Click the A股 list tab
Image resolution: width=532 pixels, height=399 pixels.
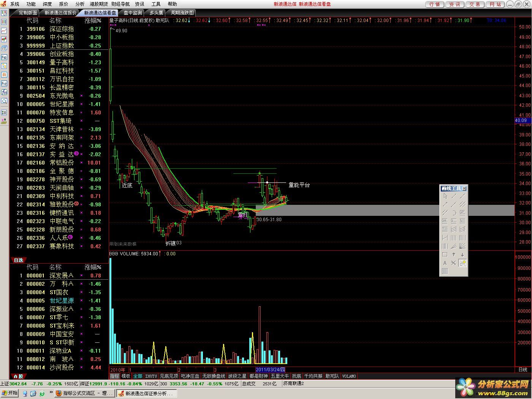pos(18,376)
